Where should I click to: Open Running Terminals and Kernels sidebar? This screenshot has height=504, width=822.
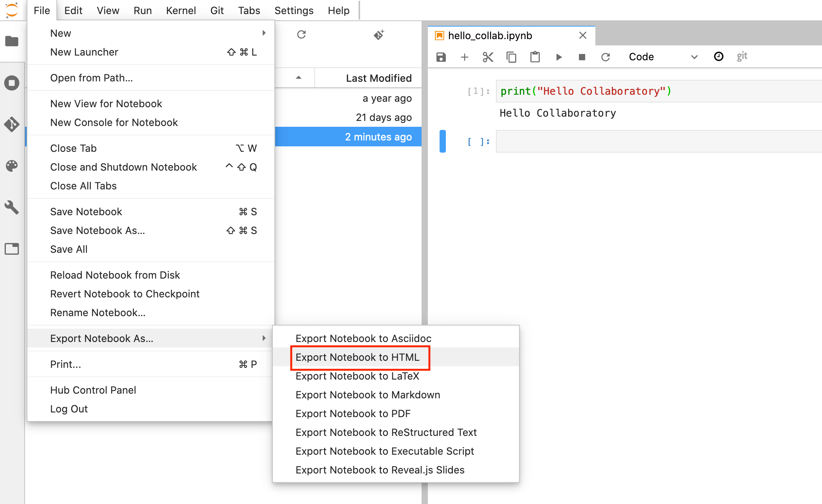(x=12, y=83)
